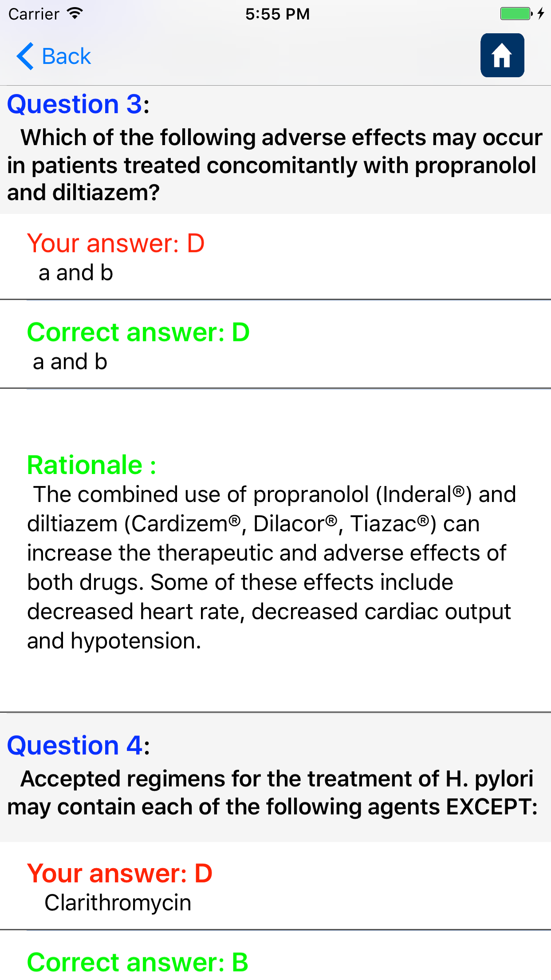Tap the green Rationale heading
551x980 pixels.
(91, 465)
